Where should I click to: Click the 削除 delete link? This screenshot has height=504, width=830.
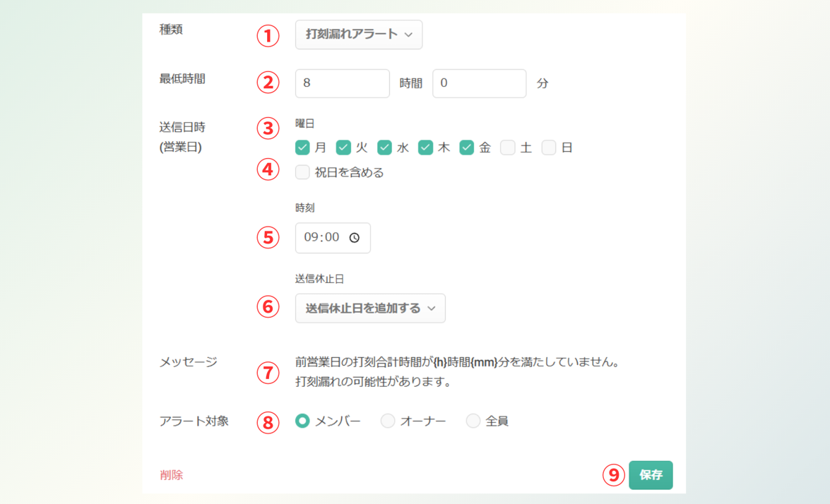click(x=171, y=475)
